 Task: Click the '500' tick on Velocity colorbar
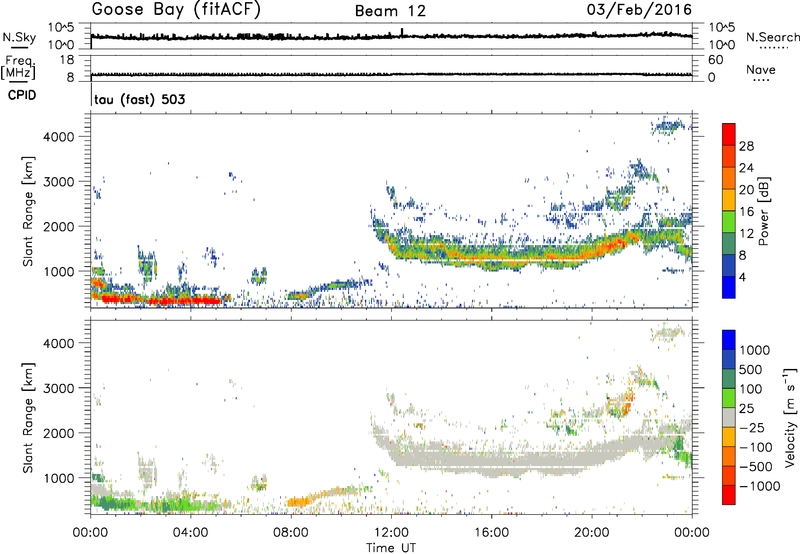(x=750, y=369)
